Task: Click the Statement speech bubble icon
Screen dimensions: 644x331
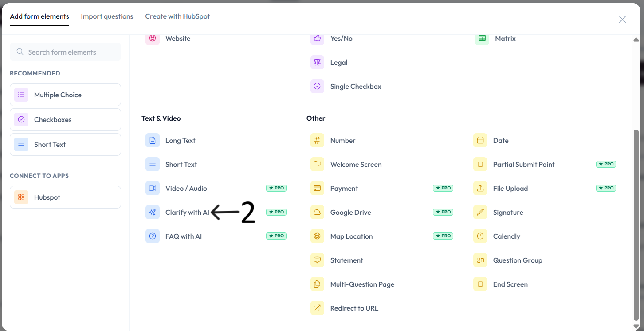Action: [317, 260]
